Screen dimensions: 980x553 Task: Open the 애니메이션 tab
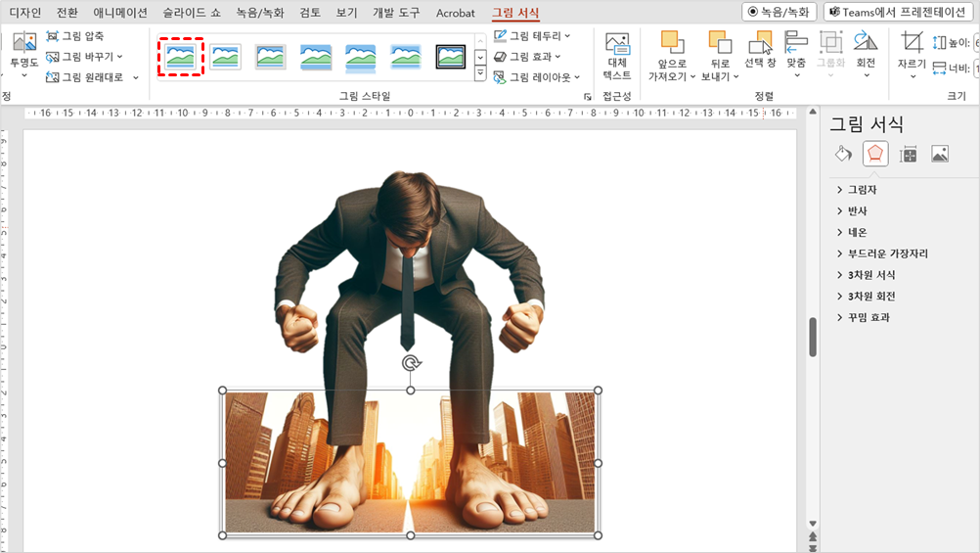(x=120, y=13)
